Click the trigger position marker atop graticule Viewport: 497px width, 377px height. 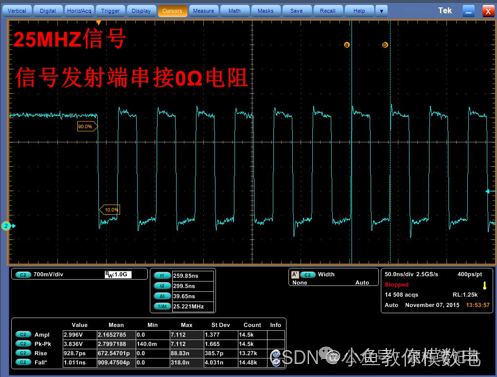tap(98, 22)
